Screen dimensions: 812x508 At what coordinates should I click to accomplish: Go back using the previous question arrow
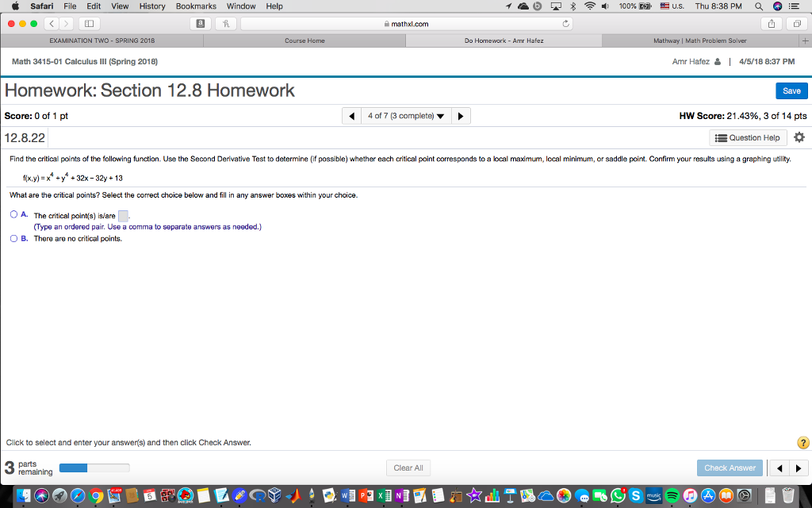coord(351,115)
